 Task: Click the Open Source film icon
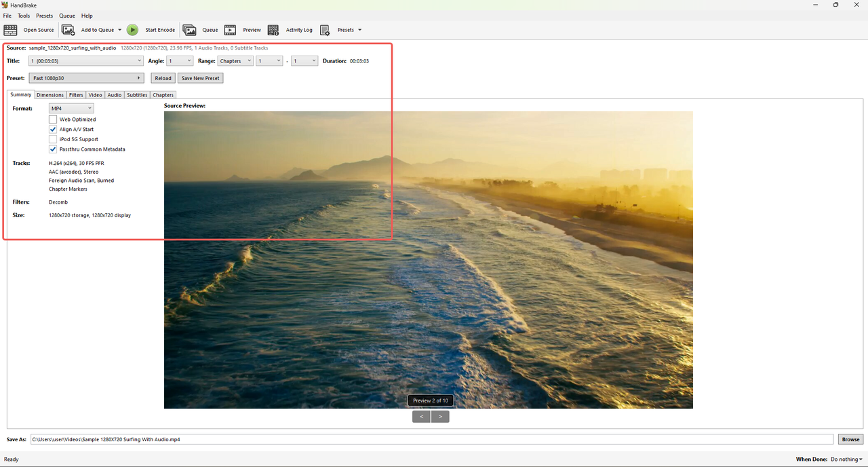(10, 30)
